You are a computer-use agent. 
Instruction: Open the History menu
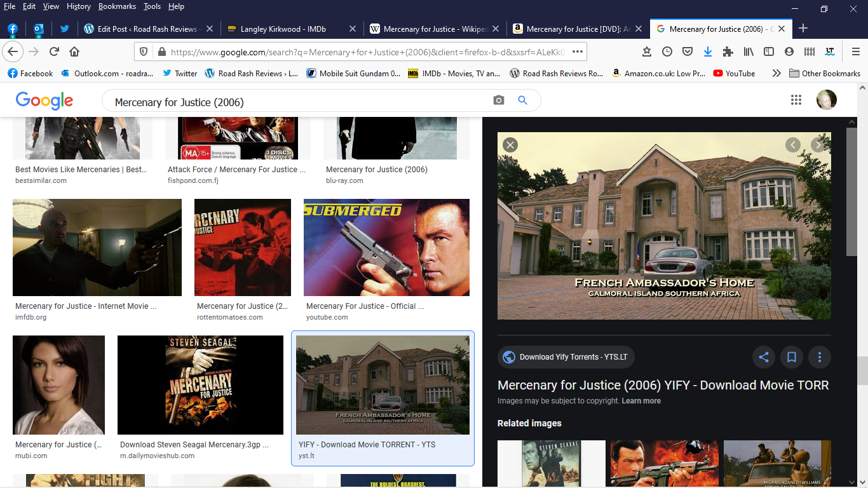click(x=79, y=6)
